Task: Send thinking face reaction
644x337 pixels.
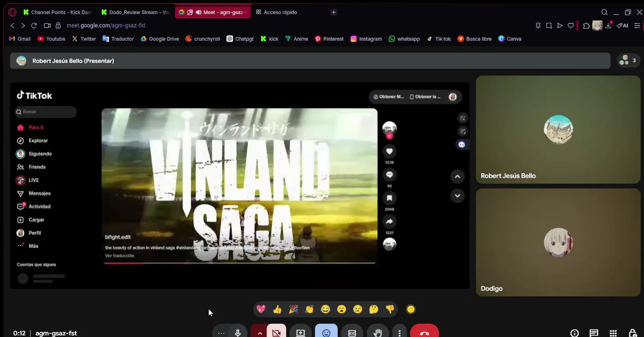Action: [x=374, y=309]
